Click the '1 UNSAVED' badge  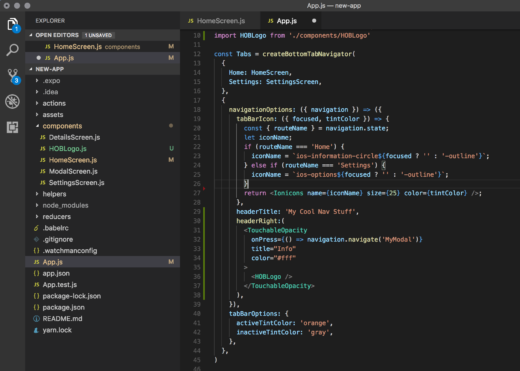[x=98, y=35]
